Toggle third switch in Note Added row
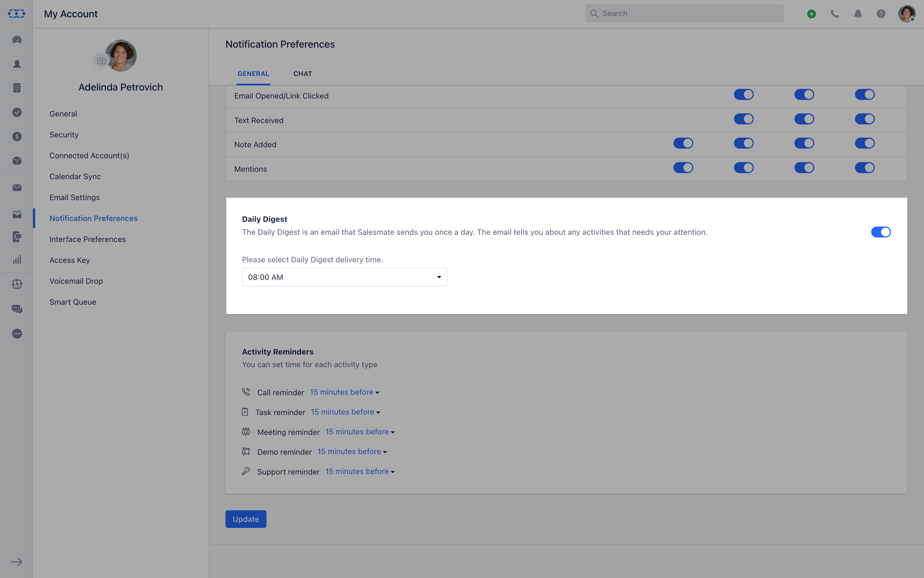Screen dimensions: 924x578 click(x=804, y=143)
